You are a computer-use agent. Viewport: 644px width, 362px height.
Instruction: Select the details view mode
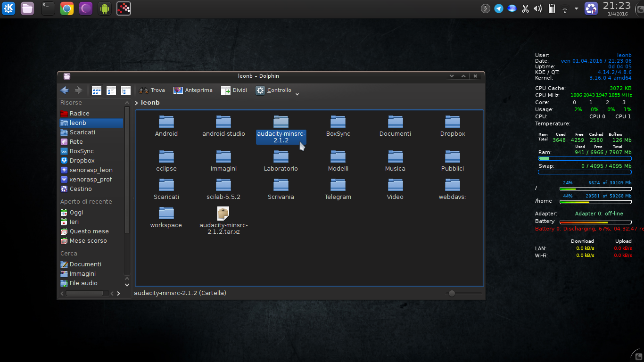(125, 90)
